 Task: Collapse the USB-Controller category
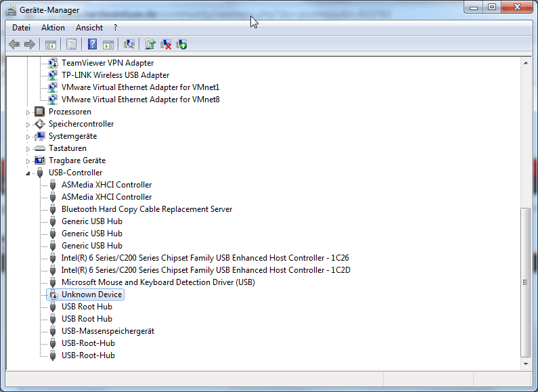[x=28, y=173]
